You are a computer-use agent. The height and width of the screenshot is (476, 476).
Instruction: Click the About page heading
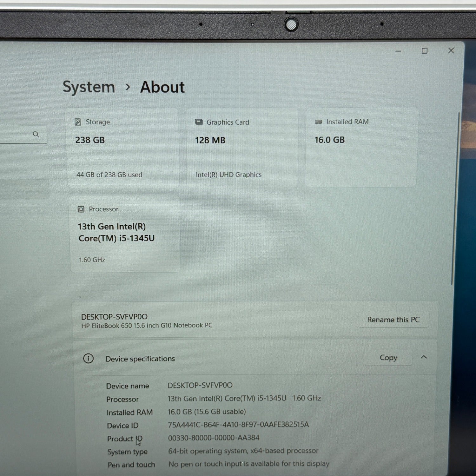click(x=162, y=87)
